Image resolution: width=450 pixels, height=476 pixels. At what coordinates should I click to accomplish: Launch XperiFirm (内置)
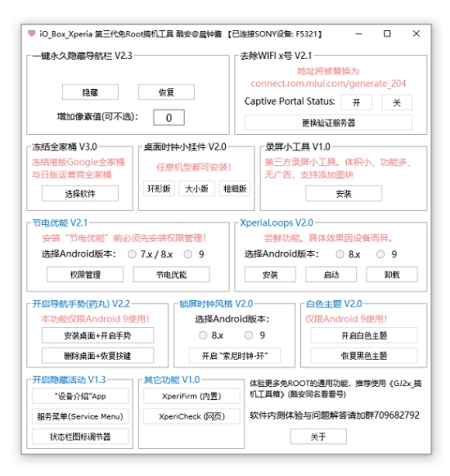coord(191,396)
